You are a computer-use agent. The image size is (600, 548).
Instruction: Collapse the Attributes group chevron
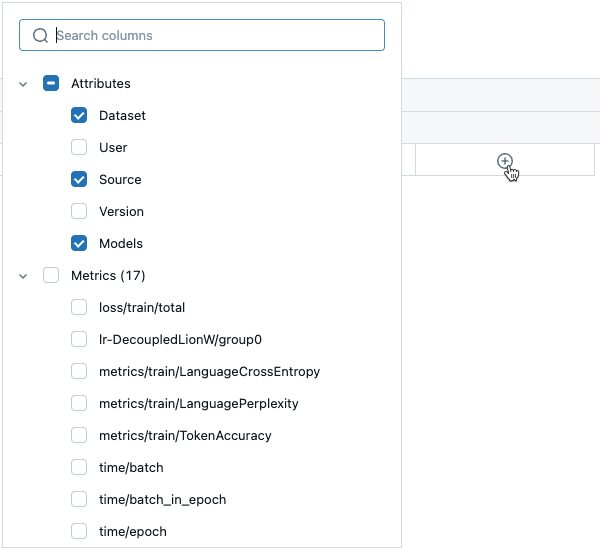pos(23,84)
